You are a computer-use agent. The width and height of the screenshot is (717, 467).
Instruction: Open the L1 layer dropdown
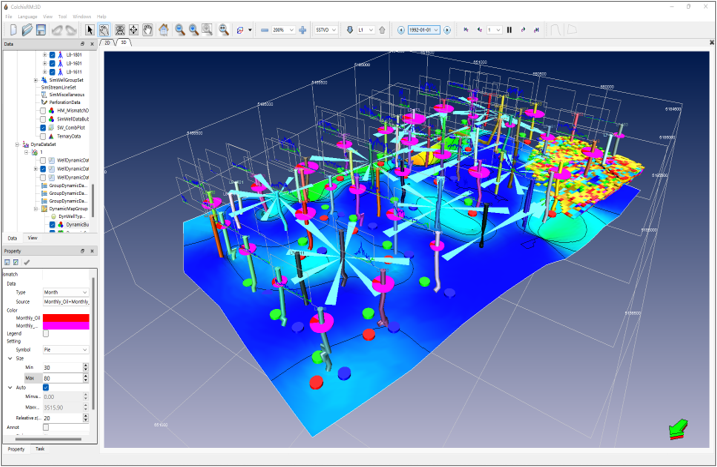point(365,30)
